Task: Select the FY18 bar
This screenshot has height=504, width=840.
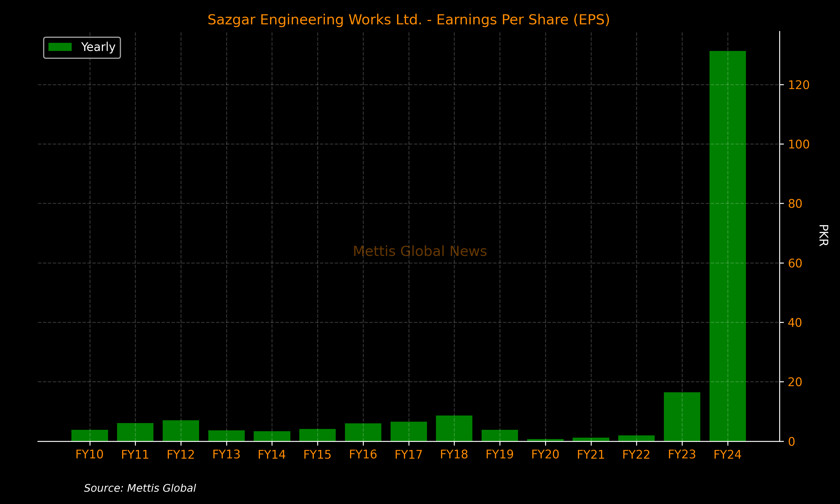Action: coord(454,428)
